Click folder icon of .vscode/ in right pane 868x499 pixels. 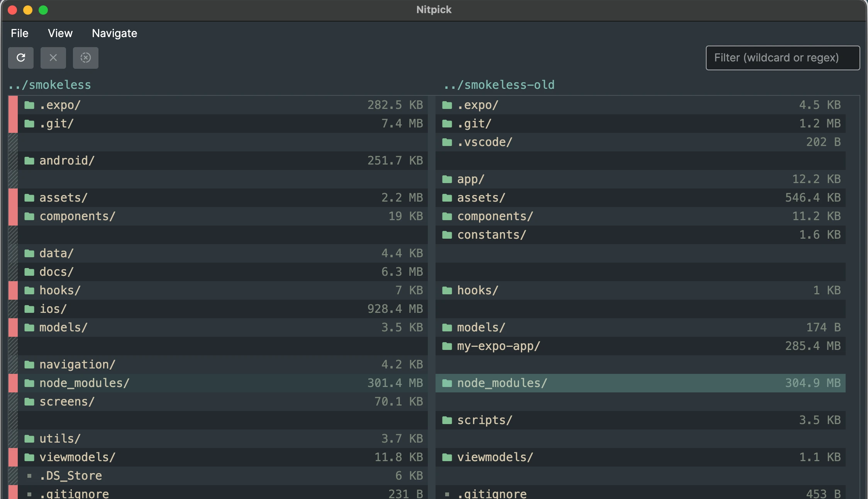point(447,142)
